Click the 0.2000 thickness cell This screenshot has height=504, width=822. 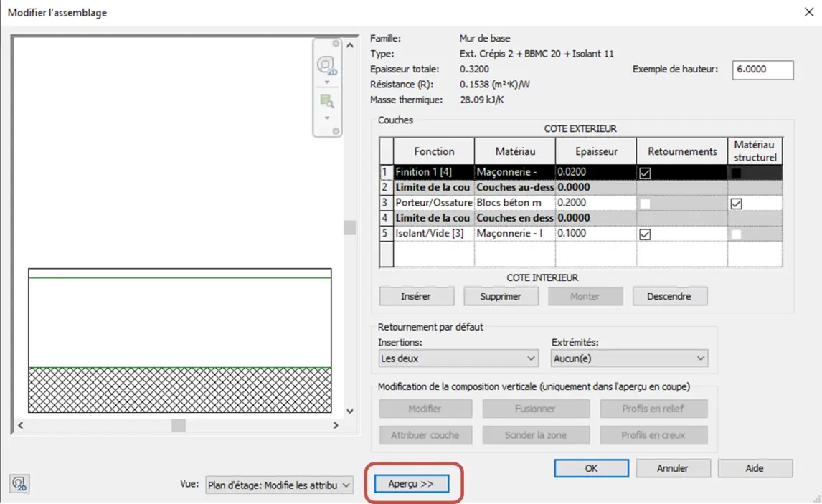(596, 203)
